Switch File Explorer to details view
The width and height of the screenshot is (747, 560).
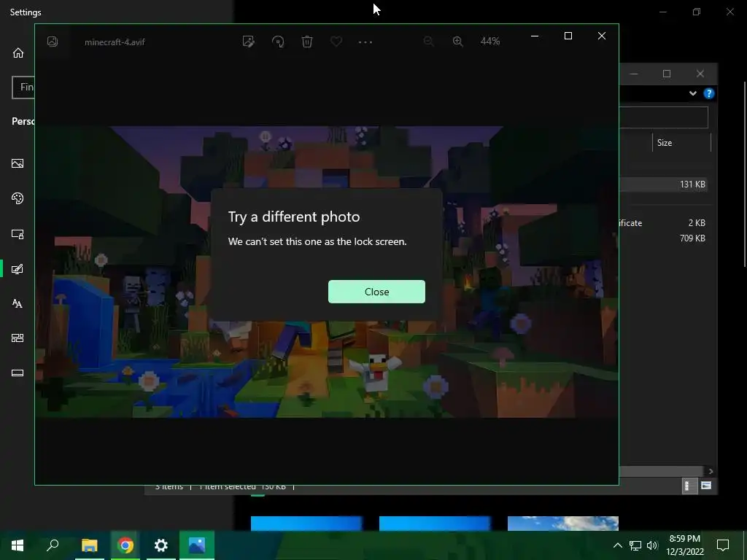click(690, 486)
